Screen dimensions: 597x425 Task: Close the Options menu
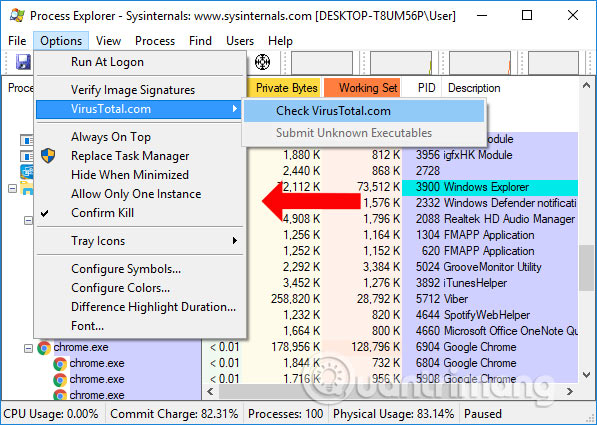pos(61,41)
